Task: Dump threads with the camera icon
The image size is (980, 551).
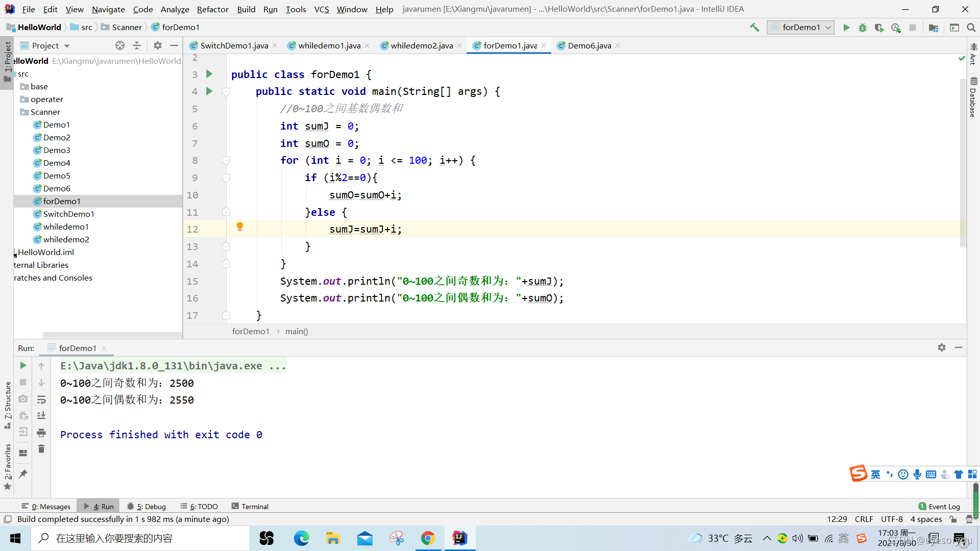Action: point(23,399)
